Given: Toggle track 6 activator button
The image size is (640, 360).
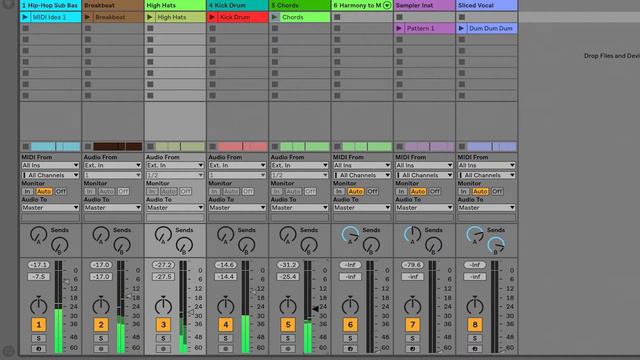Looking at the screenshot, I should 350,325.
